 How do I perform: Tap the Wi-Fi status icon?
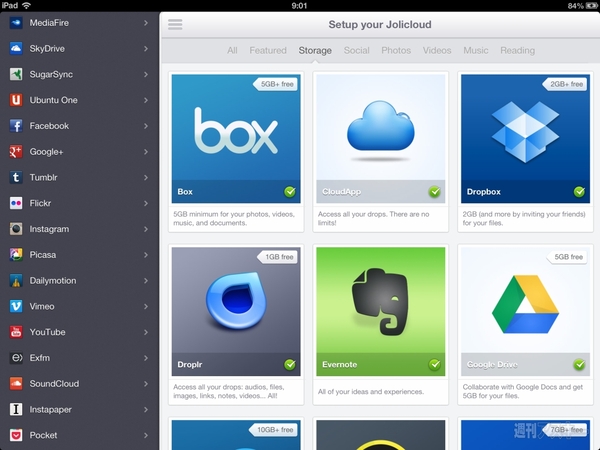(x=26, y=5)
